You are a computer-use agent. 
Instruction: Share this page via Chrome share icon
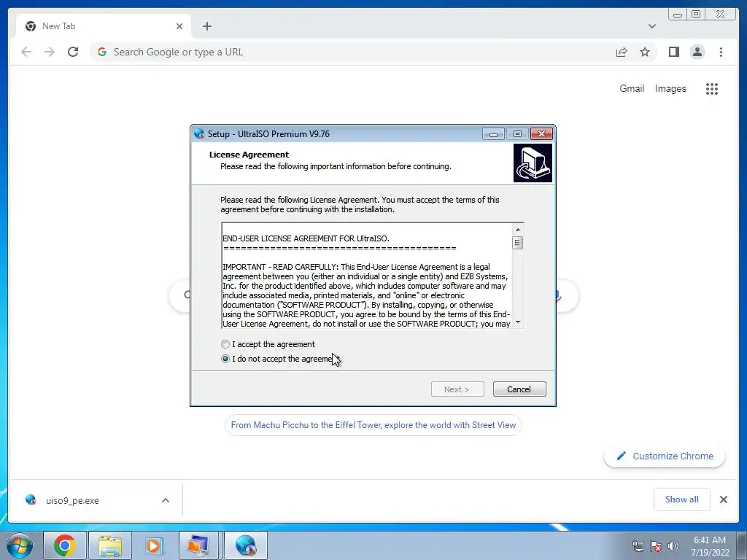coord(622,52)
